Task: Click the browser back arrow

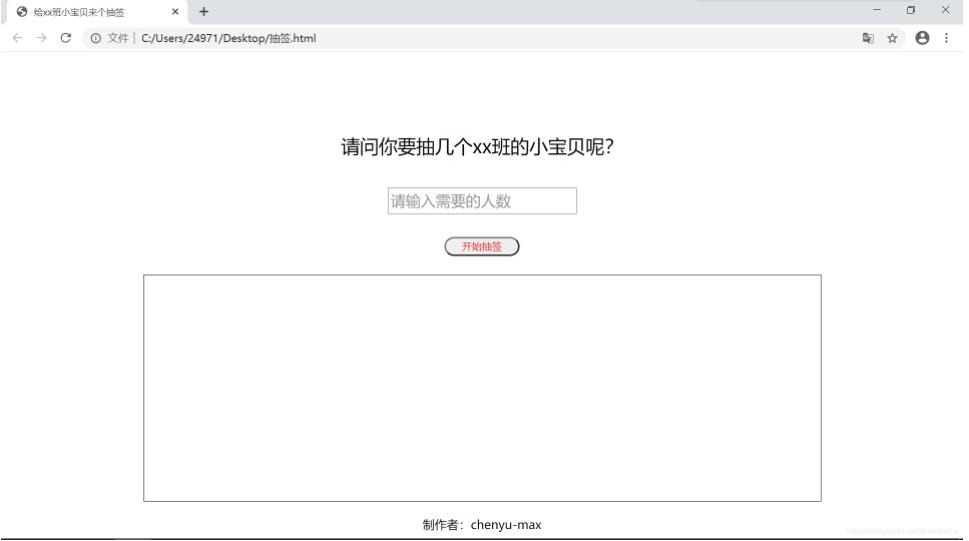Action: pyautogui.click(x=17, y=38)
